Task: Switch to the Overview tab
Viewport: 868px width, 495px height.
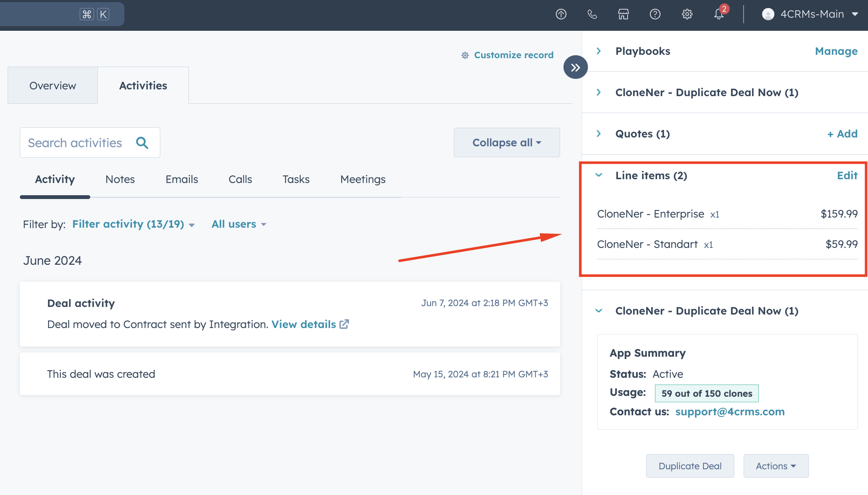Action: (x=52, y=85)
